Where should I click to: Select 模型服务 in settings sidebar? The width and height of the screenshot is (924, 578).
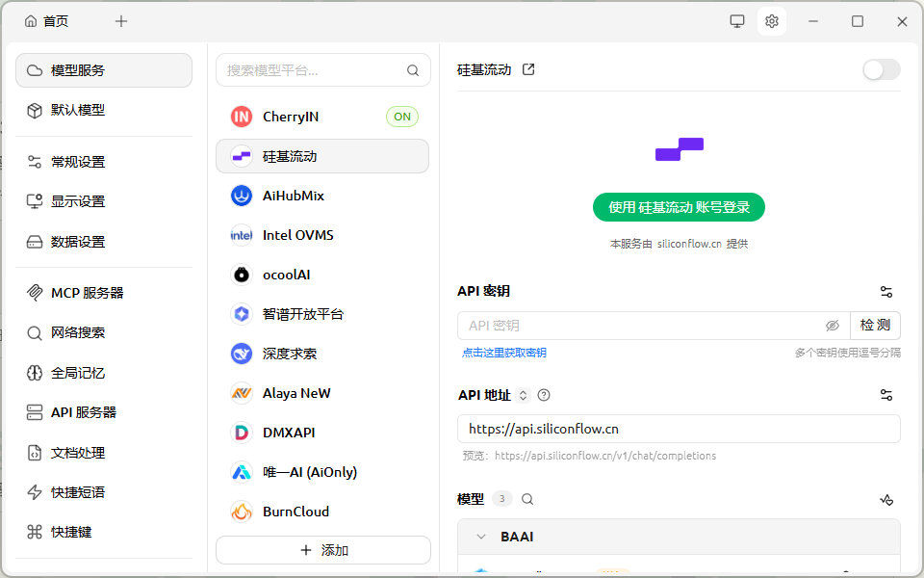(104, 70)
